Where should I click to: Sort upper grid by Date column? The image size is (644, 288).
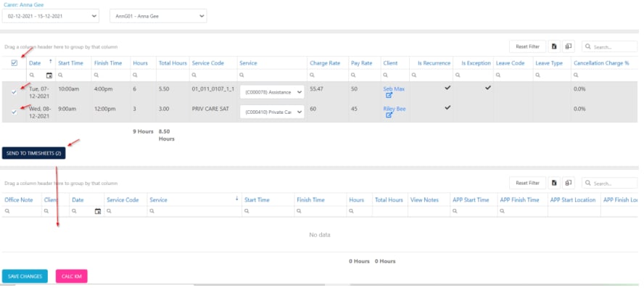35,63
